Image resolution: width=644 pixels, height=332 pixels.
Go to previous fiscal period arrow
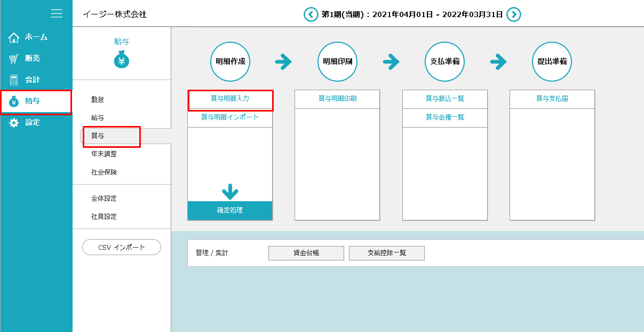coord(311,14)
